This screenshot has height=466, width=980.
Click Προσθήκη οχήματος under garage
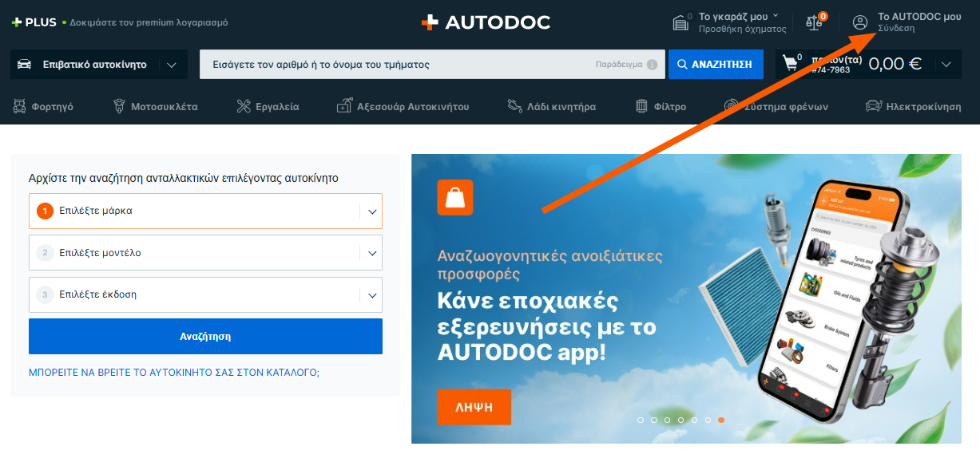click(743, 29)
